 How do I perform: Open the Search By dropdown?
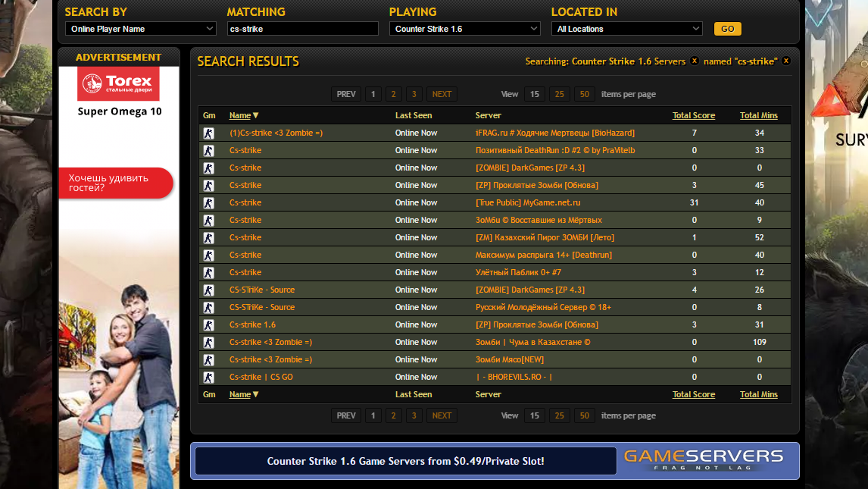141,29
